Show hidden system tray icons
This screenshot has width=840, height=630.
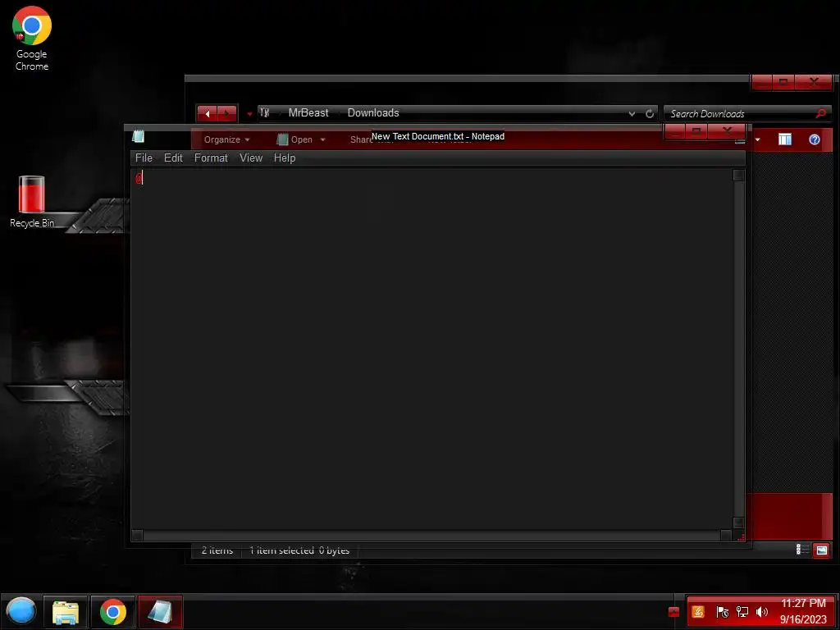673,612
